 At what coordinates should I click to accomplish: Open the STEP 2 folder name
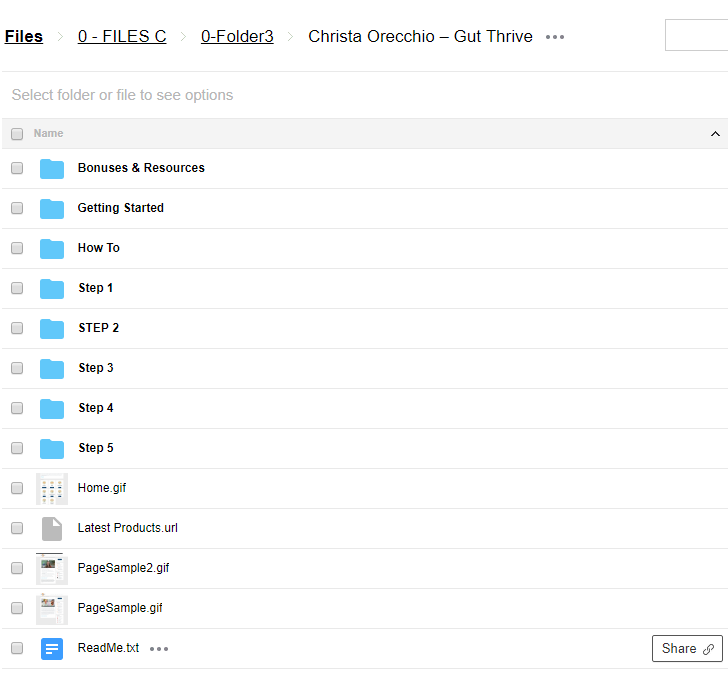pyautogui.click(x=98, y=328)
